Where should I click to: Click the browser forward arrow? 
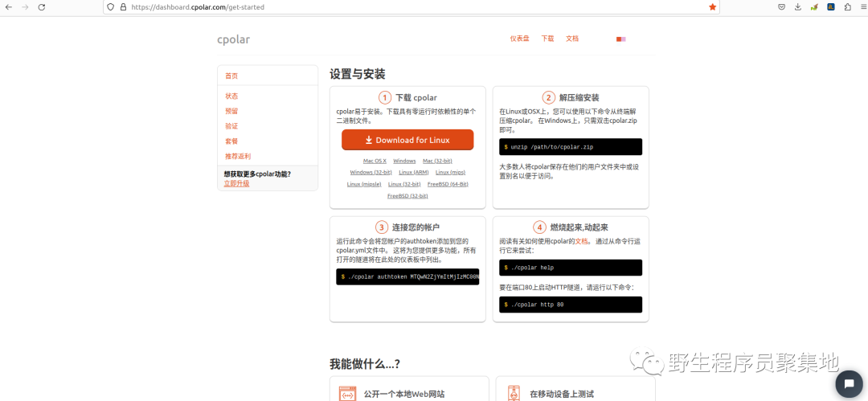pyautogui.click(x=24, y=7)
